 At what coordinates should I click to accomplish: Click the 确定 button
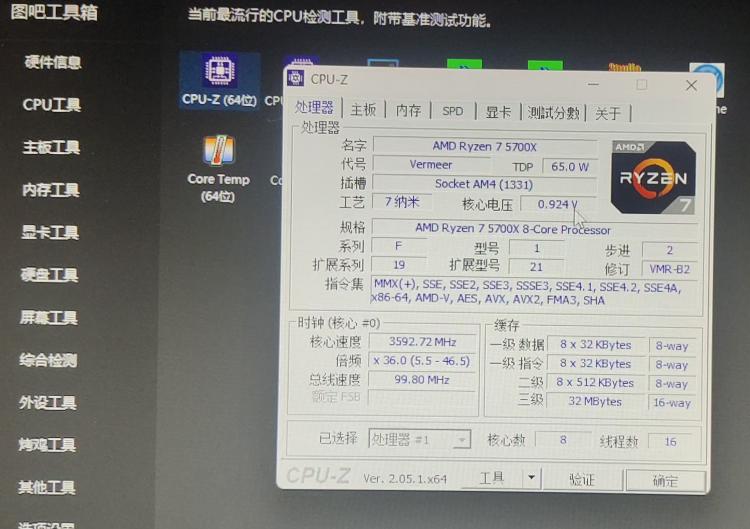point(665,480)
